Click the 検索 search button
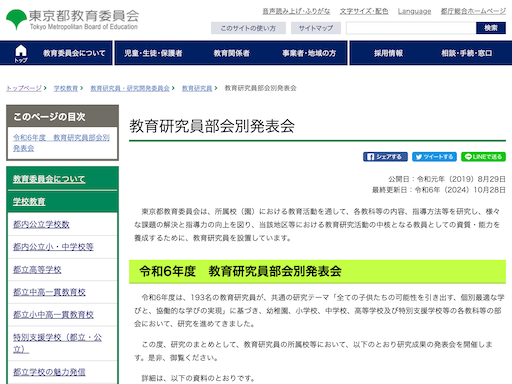512x384 pixels. (491, 28)
